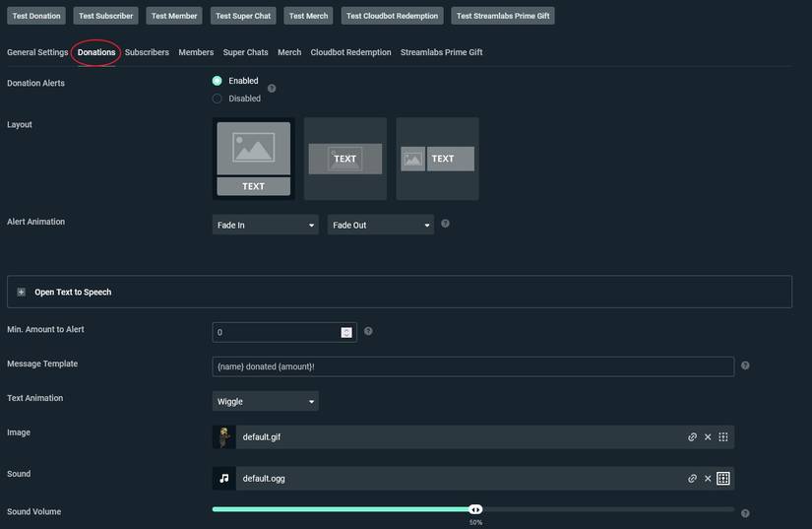The width and height of the screenshot is (812, 529).
Task: Click the Test Donation button
Action: point(36,16)
